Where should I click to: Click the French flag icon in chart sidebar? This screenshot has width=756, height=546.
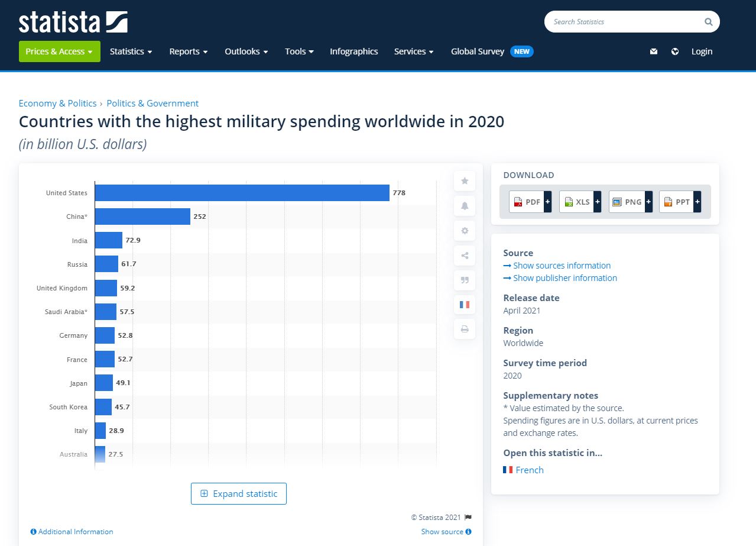coord(465,305)
